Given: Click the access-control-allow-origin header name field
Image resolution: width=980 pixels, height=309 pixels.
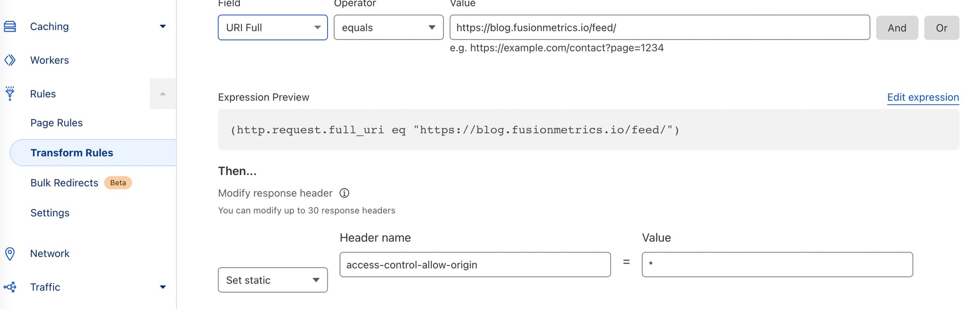Looking at the screenshot, I should 475,265.
